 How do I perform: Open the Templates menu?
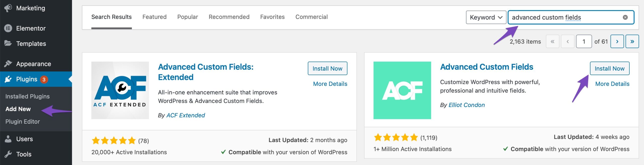36,43
